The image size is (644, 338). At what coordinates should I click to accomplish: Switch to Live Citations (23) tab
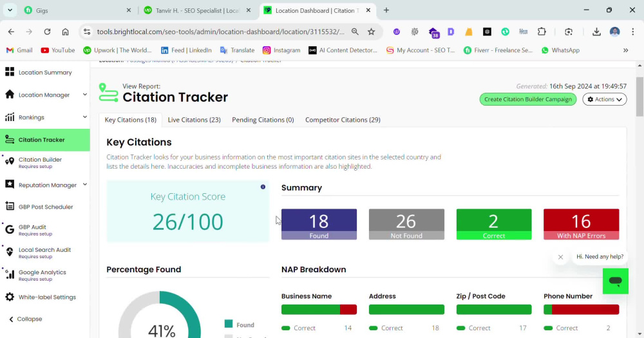click(x=194, y=120)
